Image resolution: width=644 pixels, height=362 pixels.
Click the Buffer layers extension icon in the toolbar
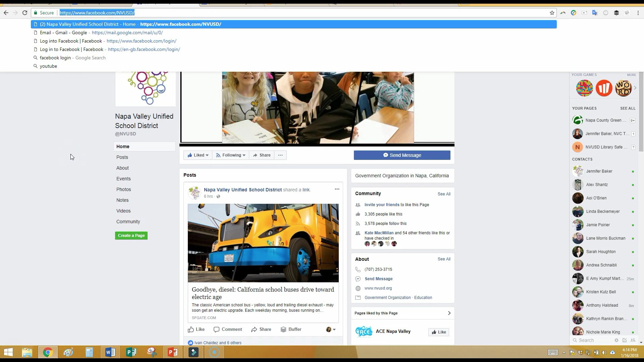tap(616, 13)
